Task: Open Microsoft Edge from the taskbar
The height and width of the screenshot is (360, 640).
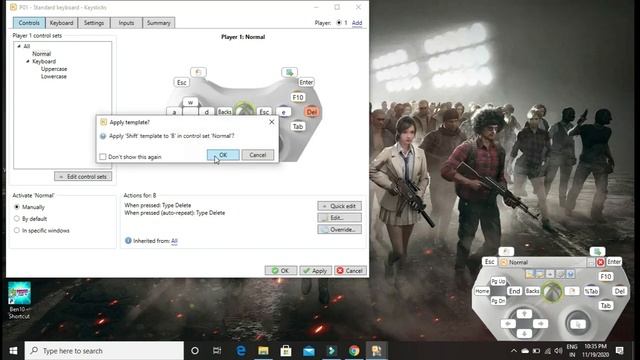Action: click(x=241, y=351)
